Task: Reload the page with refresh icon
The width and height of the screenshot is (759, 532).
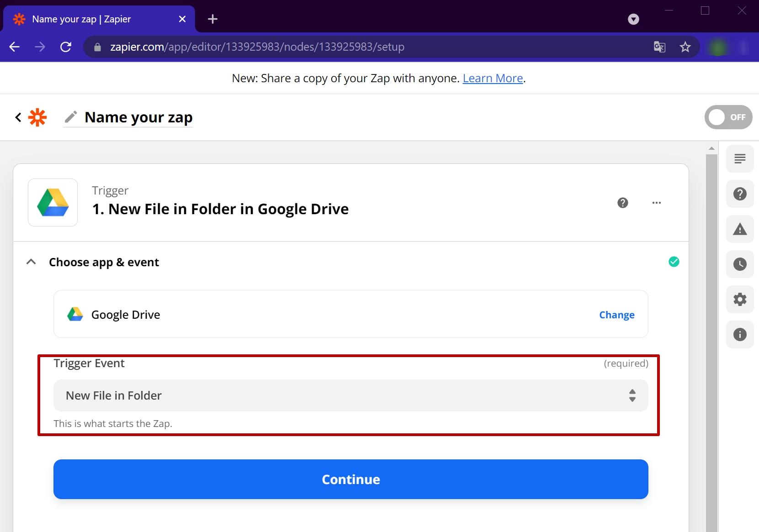Action: (66, 47)
